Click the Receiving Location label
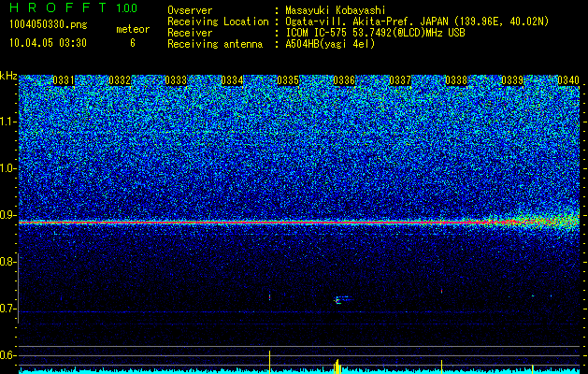Viewport: 588px width, 374px height. [x=218, y=22]
